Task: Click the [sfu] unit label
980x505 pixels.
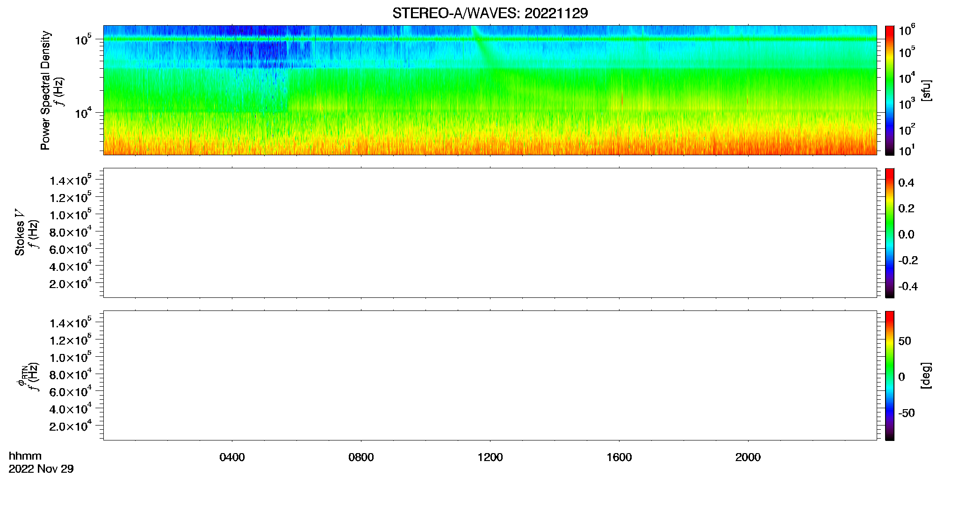Action: (926, 90)
